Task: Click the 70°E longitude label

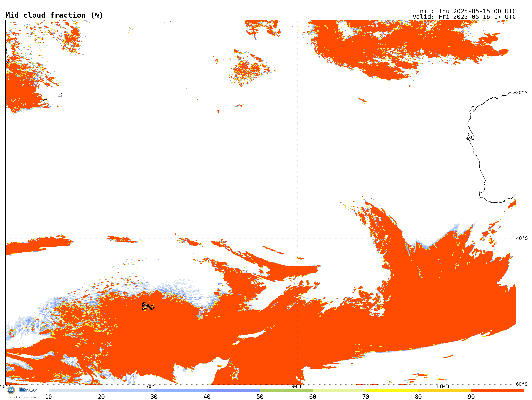Action: pyautogui.click(x=151, y=386)
